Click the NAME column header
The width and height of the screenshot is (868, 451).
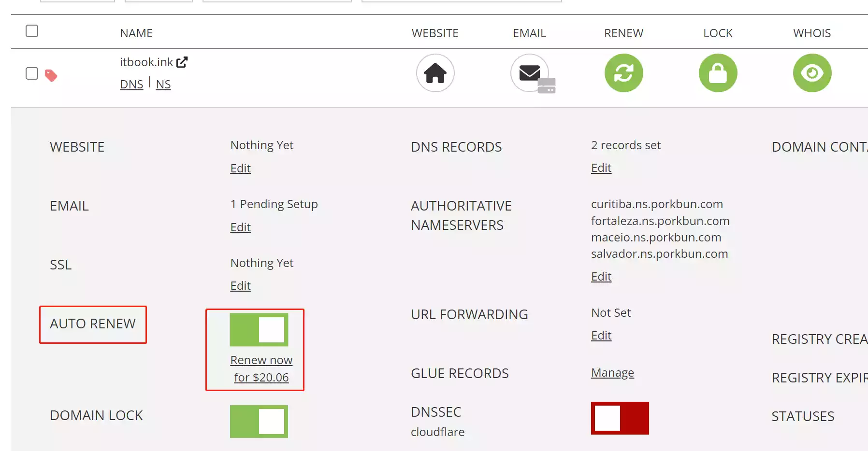[x=136, y=33]
